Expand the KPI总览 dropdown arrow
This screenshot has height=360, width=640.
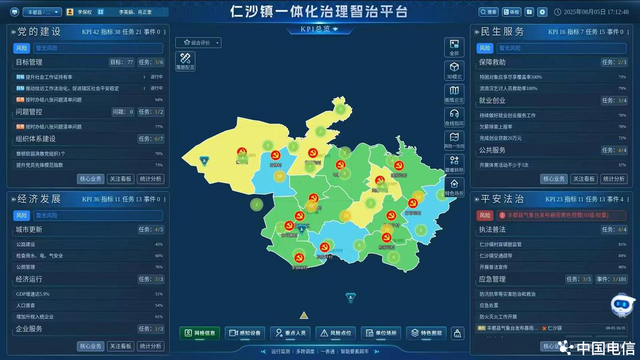[x=336, y=29]
